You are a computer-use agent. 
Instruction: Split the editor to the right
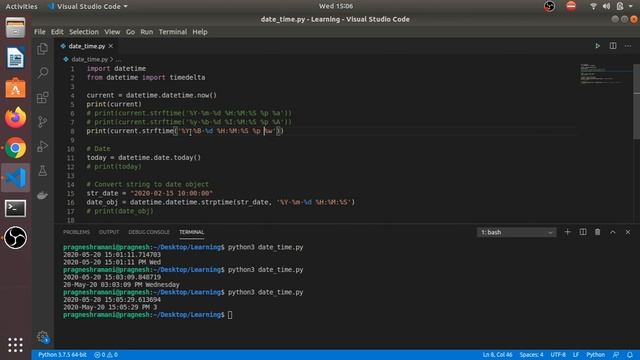613,46
